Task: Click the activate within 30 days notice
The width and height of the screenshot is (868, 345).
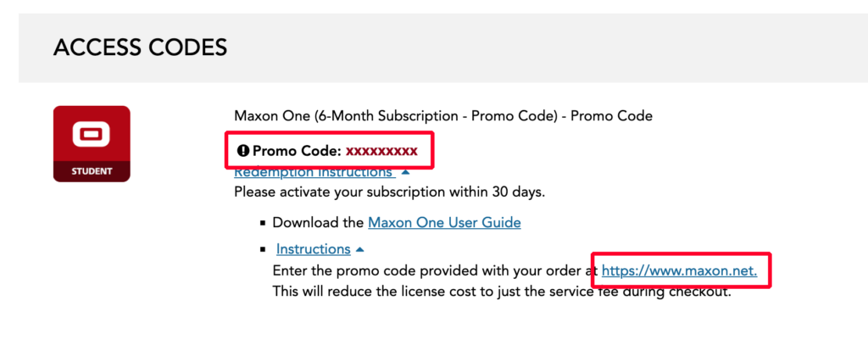Action: pos(390,192)
